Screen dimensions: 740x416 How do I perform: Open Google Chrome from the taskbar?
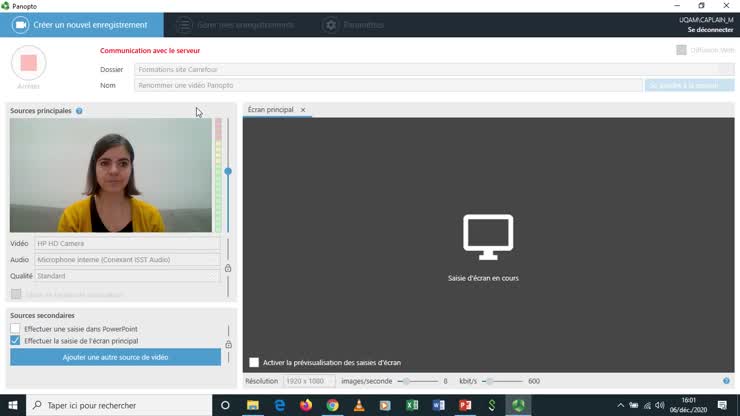click(x=332, y=405)
